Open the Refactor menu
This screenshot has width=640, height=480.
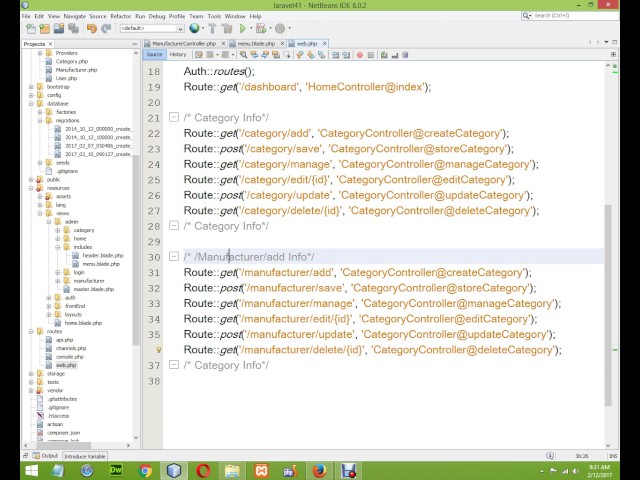point(121,16)
